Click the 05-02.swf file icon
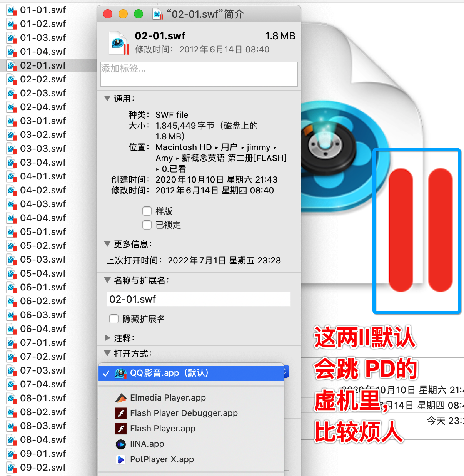The height and width of the screenshot is (476, 464). tap(12, 246)
